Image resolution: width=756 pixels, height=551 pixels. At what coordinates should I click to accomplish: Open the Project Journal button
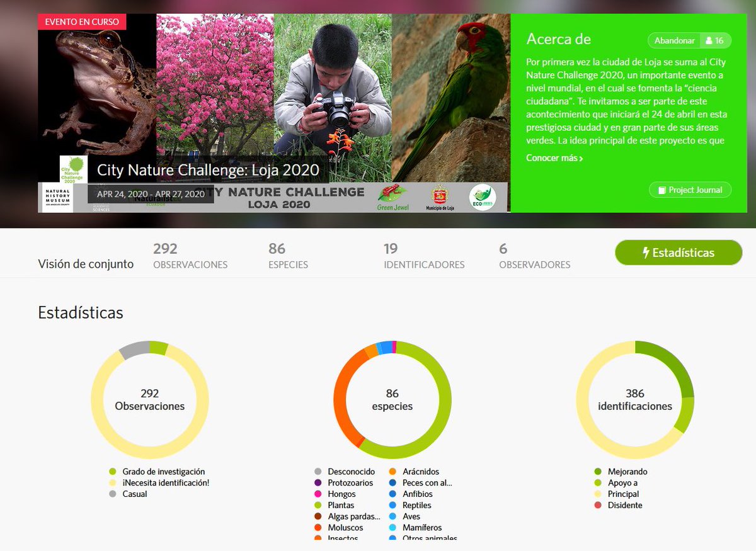690,190
